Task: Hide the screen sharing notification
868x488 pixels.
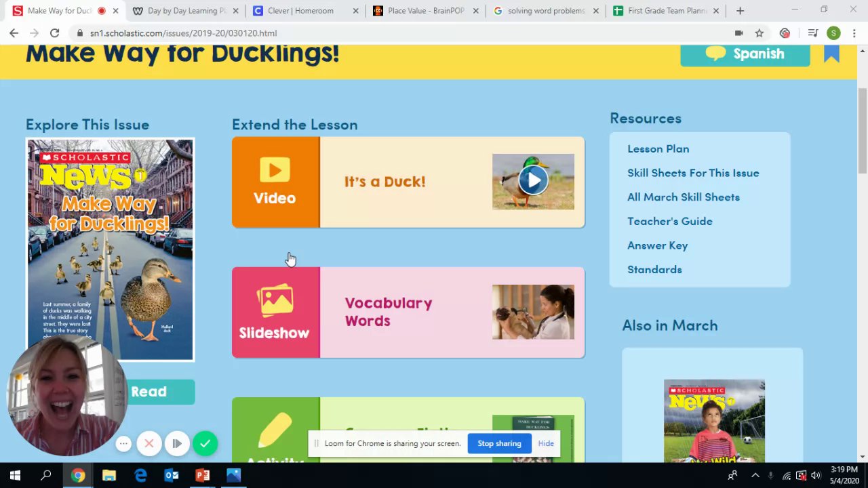Action: click(546, 443)
